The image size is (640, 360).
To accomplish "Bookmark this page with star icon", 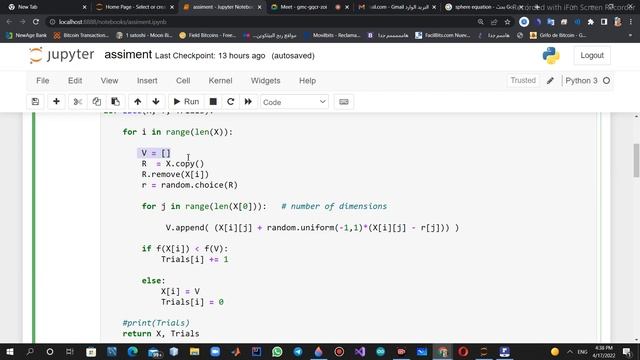I will (507, 22).
